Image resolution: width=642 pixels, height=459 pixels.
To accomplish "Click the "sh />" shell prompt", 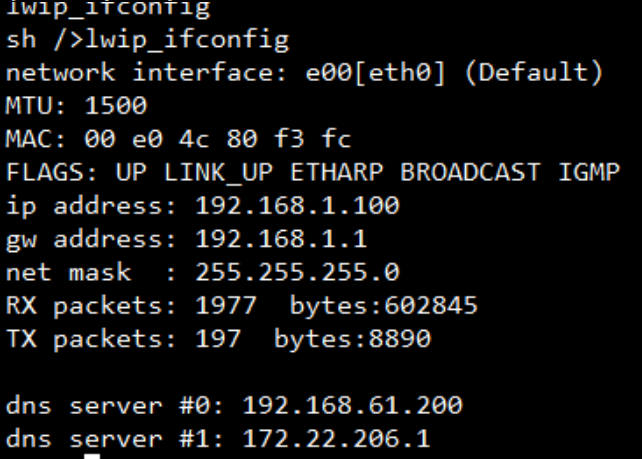I will [45, 42].
